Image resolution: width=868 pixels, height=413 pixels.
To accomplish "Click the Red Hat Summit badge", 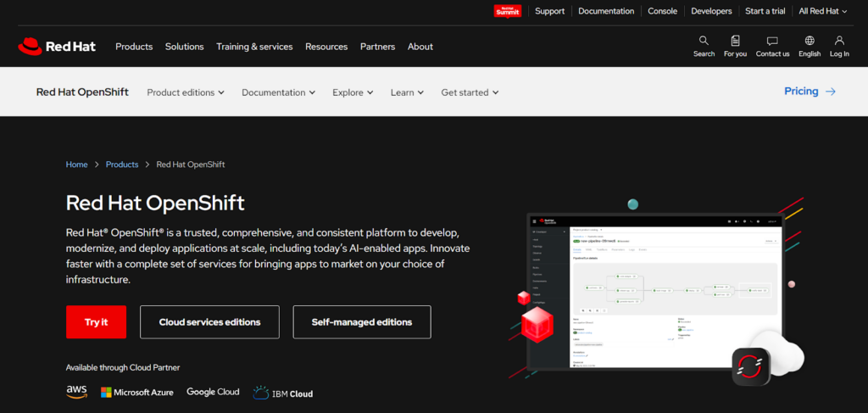I will click(x=508, y=11).
